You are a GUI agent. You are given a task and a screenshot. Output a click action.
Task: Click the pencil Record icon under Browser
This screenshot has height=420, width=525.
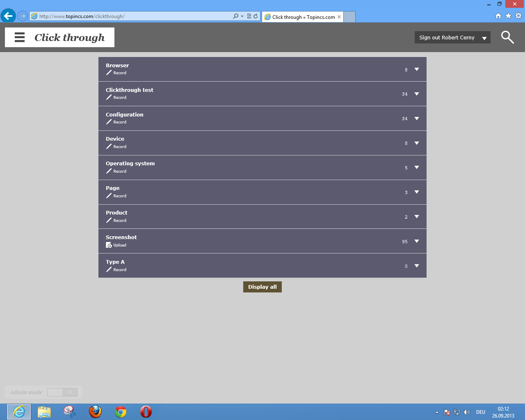109,73
